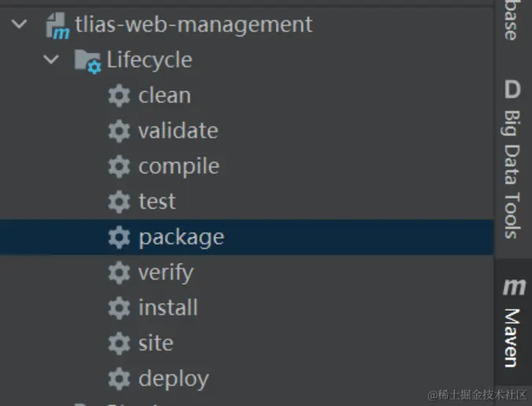Viewport: 532px width, 406px height.
Task: Highlight the tlias-web-management project name
Action: coord(194,25)
